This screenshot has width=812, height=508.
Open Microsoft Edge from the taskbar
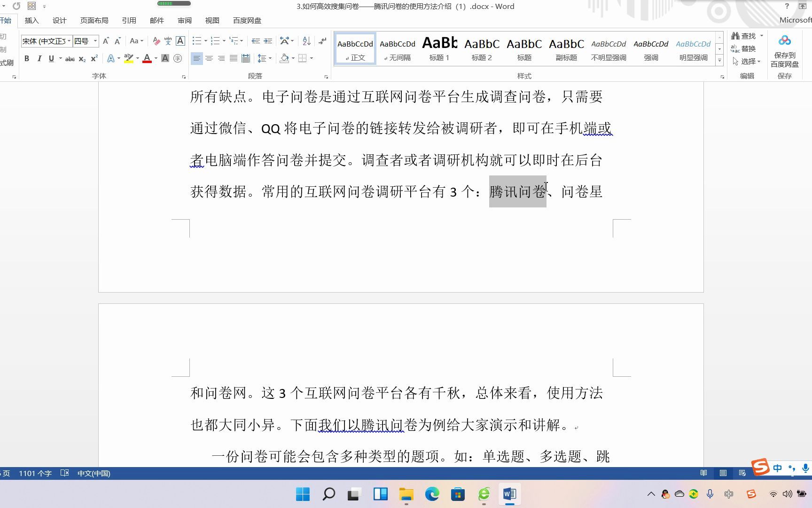pyautogui.click(x=432, y=494)
